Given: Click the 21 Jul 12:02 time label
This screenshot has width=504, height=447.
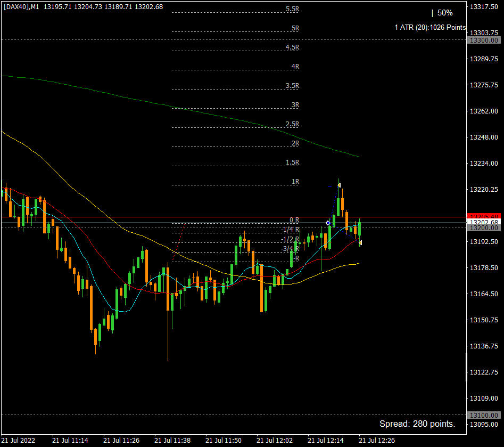Looking at the screenshot, I should tap(275, 440).
